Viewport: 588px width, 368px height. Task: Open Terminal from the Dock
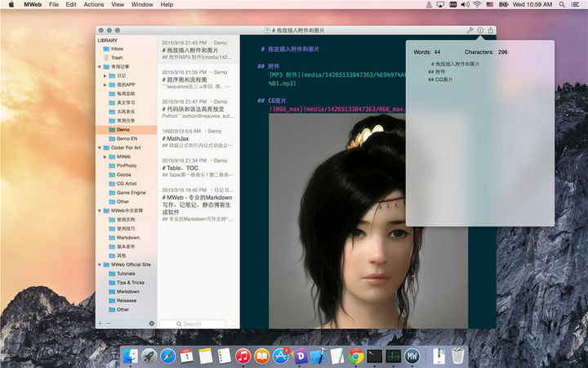375,356
